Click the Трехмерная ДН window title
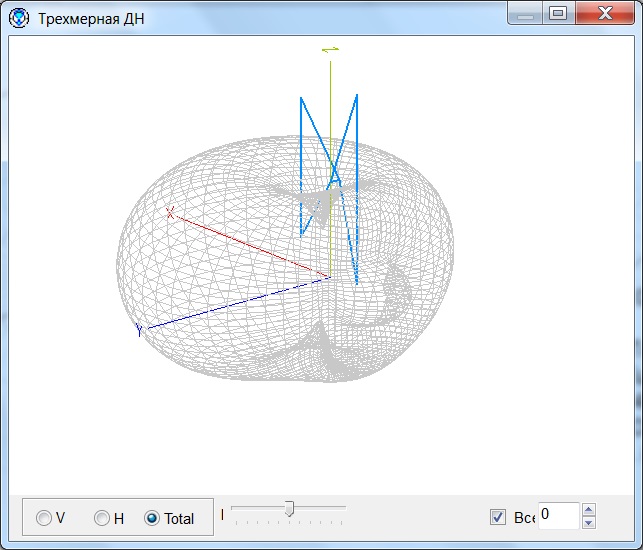 [x=91, y=19]
